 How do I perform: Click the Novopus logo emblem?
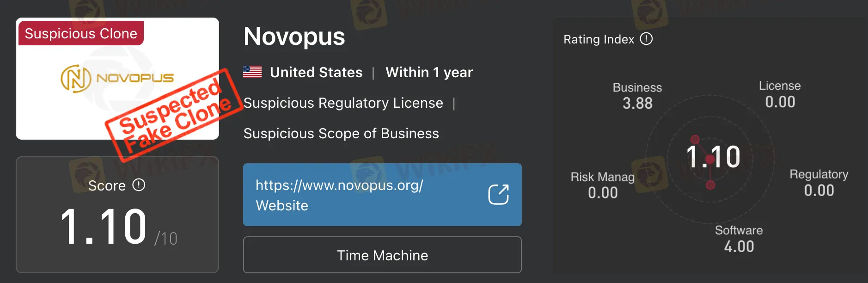[76, 78]
